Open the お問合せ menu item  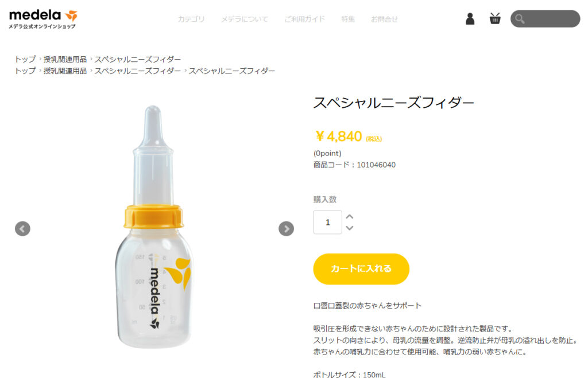point(384,19)
